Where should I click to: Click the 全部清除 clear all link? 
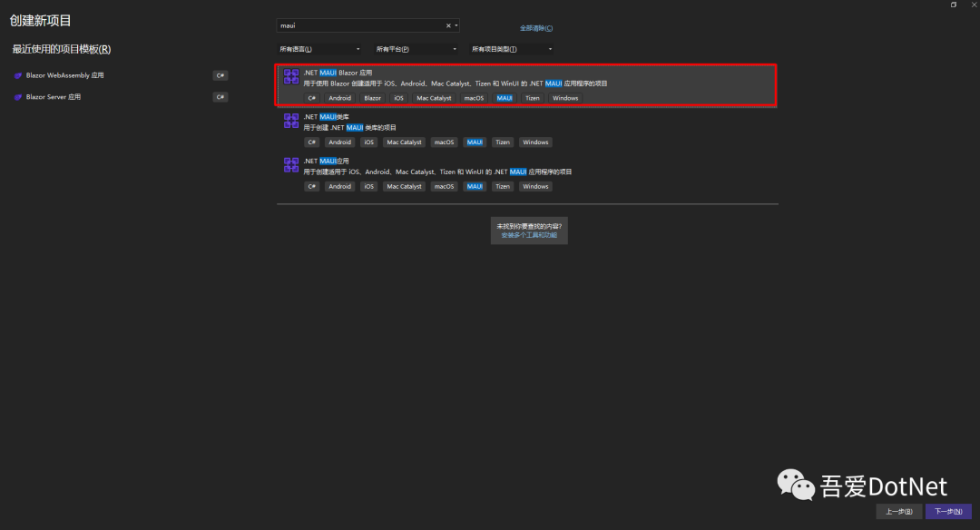536,28
